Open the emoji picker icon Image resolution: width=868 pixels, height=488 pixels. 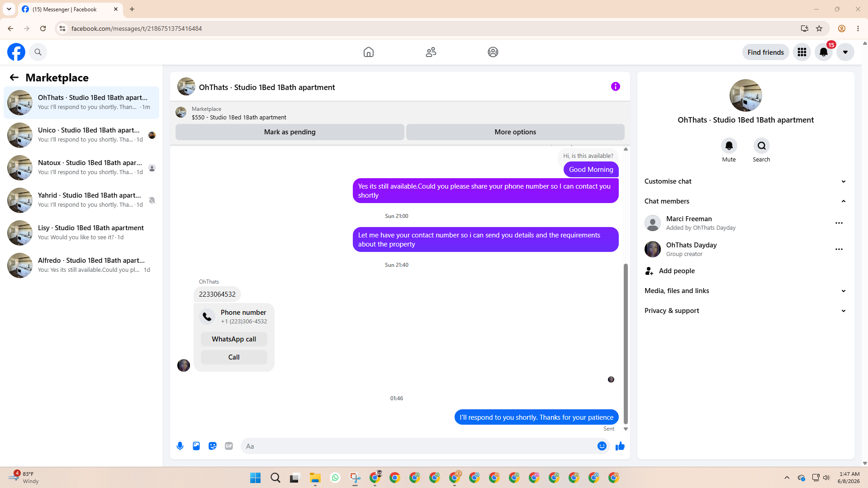pos(602,446)
